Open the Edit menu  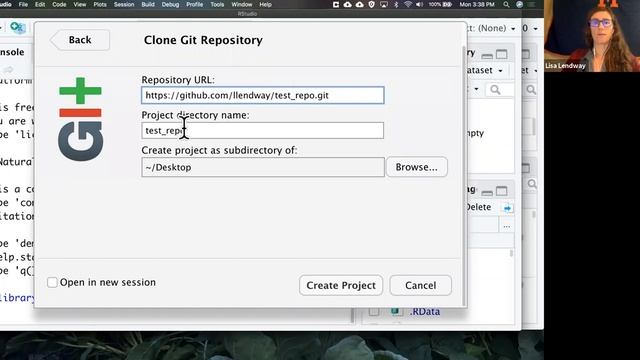click(40, 4)
